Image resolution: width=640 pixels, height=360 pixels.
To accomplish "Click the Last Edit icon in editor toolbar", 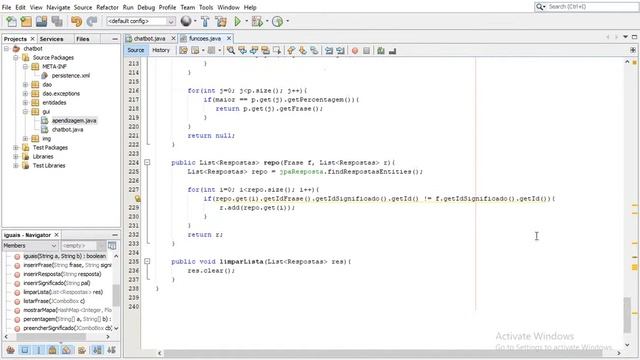I will click(183, 51).
